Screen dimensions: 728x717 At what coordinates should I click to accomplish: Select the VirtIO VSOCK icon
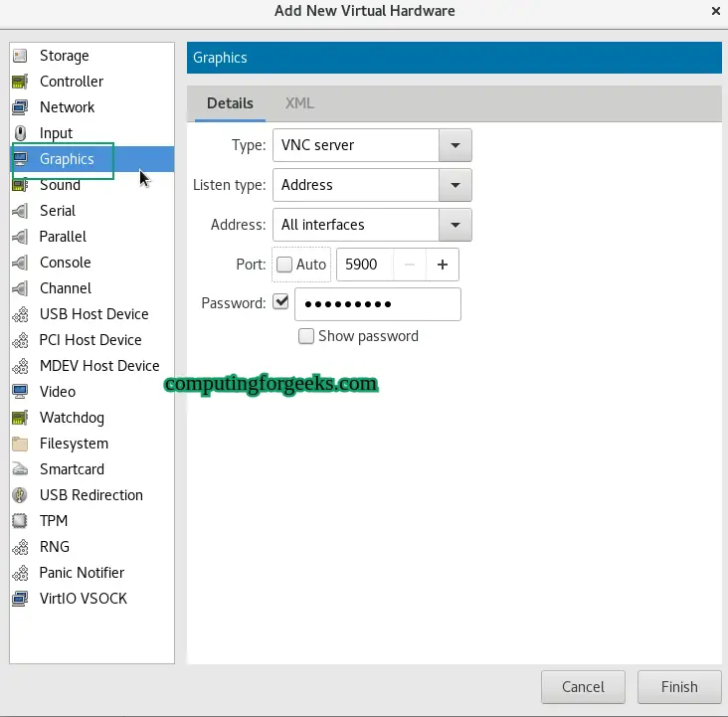tap(20, 599)
